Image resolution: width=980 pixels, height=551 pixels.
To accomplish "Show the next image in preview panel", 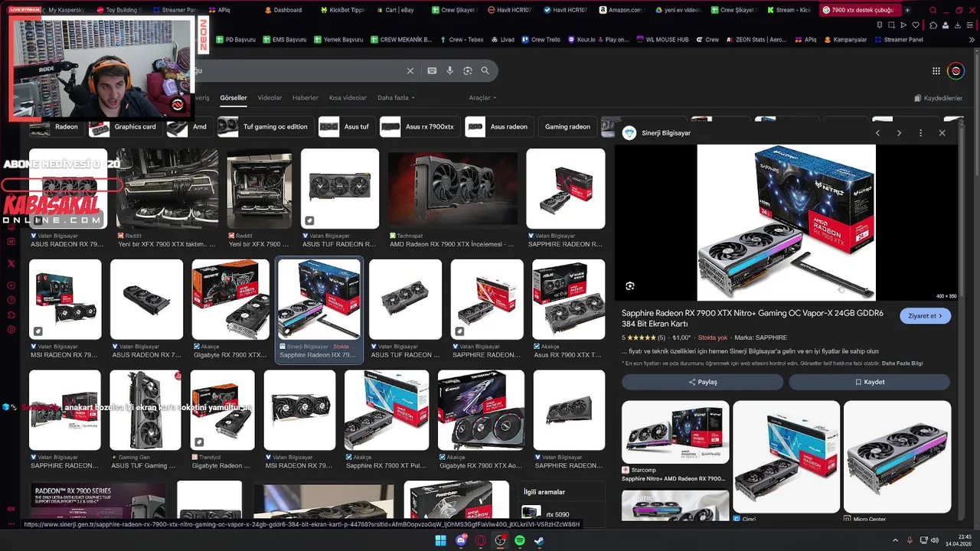I will 899,133.
